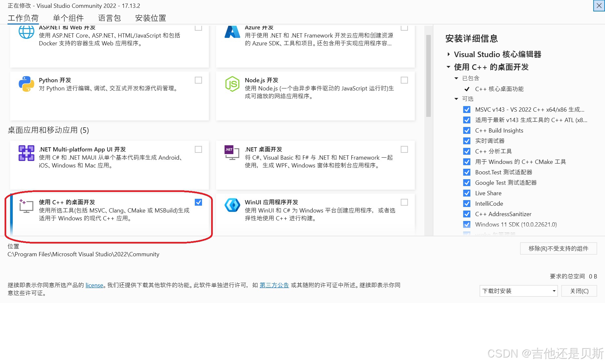Uncheck the Live Share component
This screenshot has width=605, height=364.
467,193
